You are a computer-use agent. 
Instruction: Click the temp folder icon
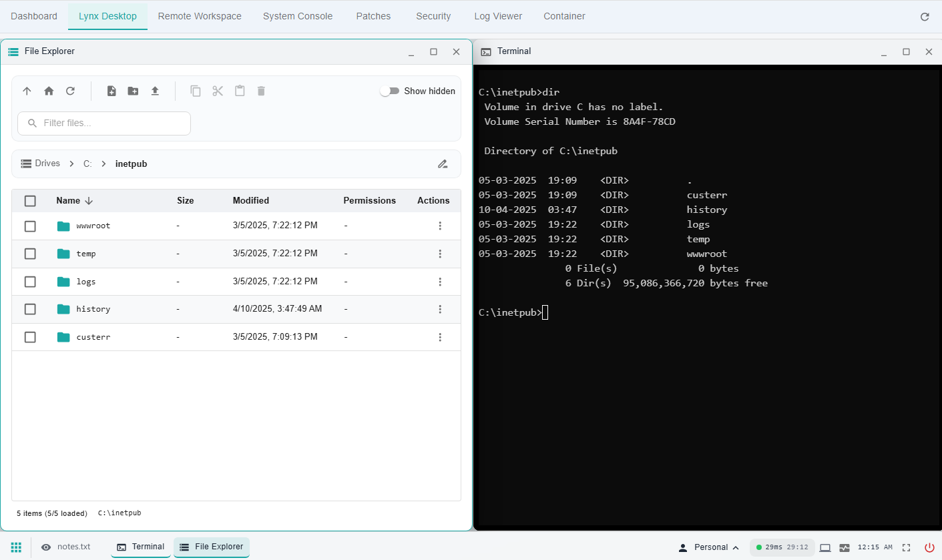pyautogui.click(x=63, y=254)
